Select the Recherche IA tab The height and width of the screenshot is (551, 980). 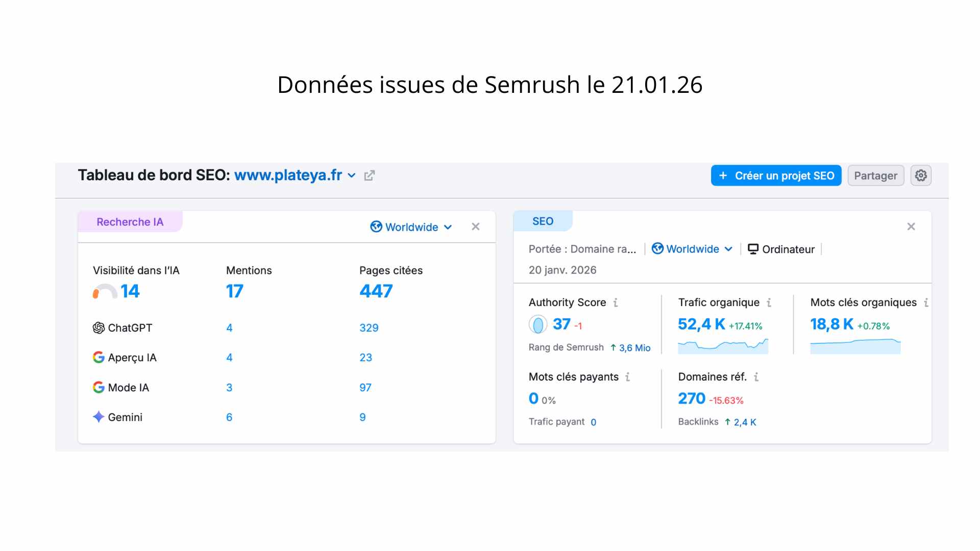click(130, 222)
